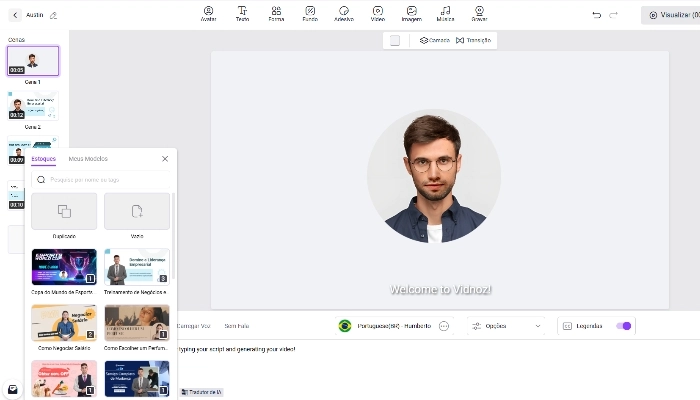
Task: Open the Gravar record tool
Action: 479,14
